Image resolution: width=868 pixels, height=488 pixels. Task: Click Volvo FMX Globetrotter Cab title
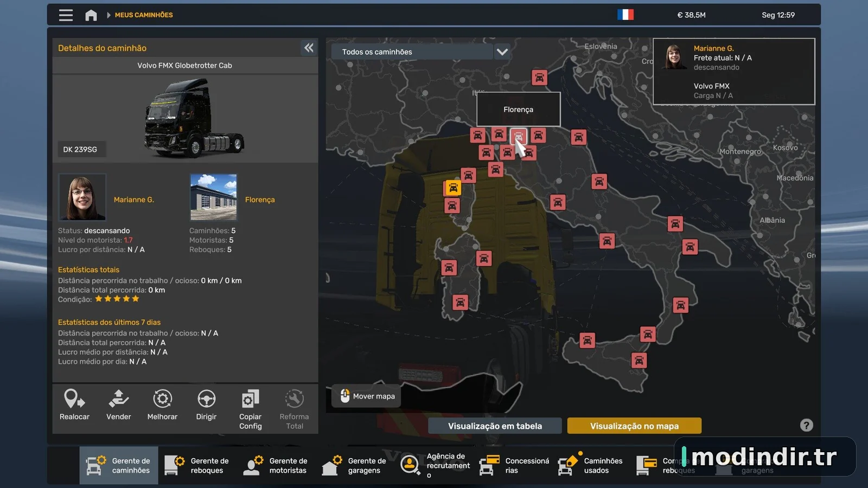point(184,66)
